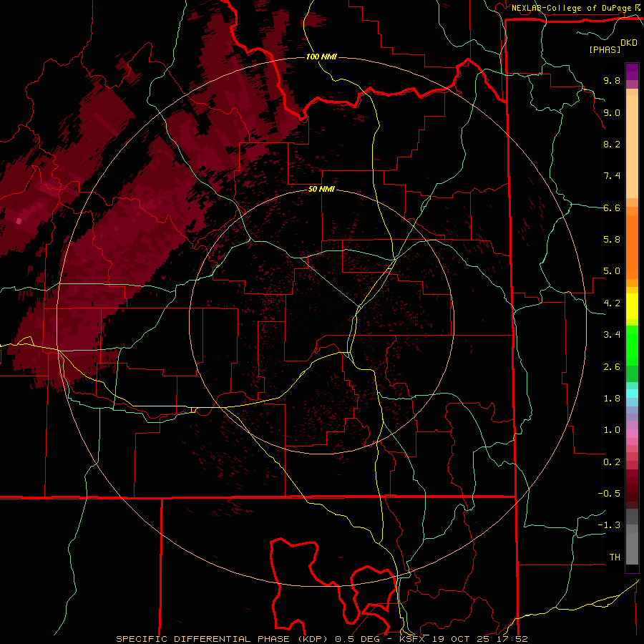Click the bright green segment of the color bar
Image resolution: width=644 pixels, height=644 pixels.
point(632,345)
